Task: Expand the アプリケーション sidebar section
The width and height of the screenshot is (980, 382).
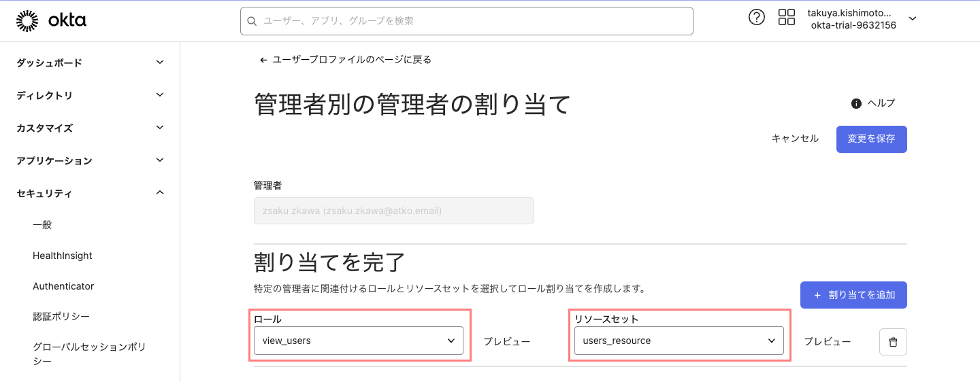Action: click(160, 160)
